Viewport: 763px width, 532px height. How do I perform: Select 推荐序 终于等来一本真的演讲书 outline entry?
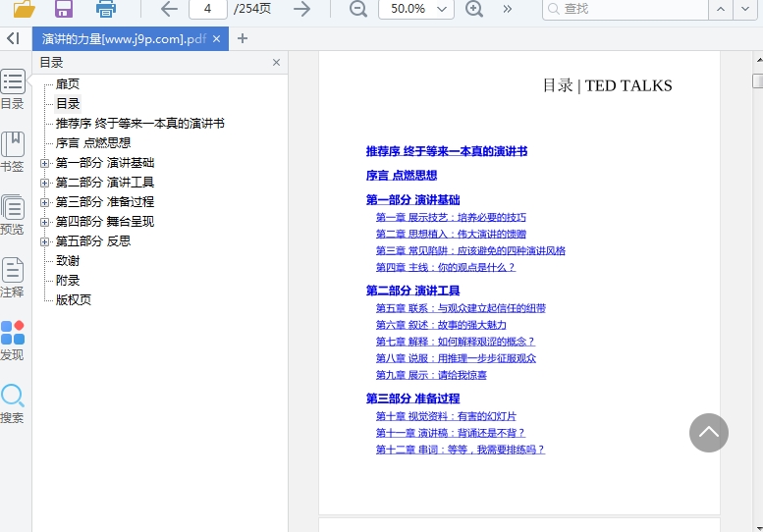click(x=140, y=124)
